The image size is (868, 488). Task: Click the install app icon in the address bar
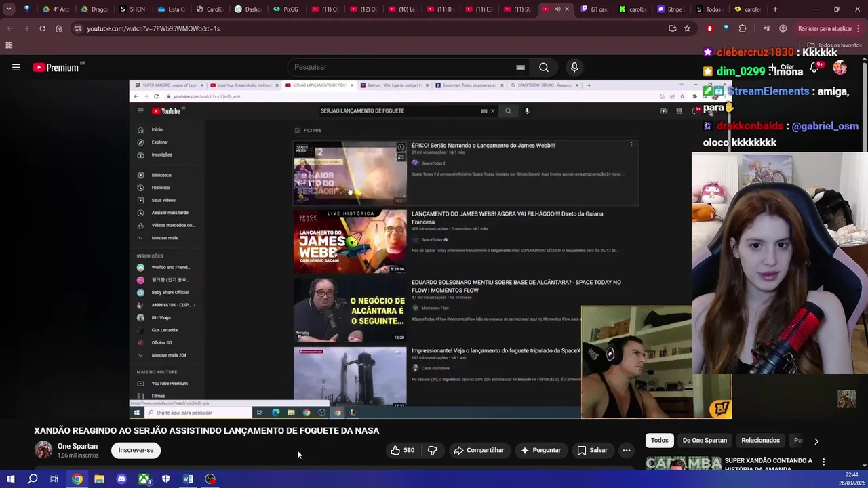(672, 28)
